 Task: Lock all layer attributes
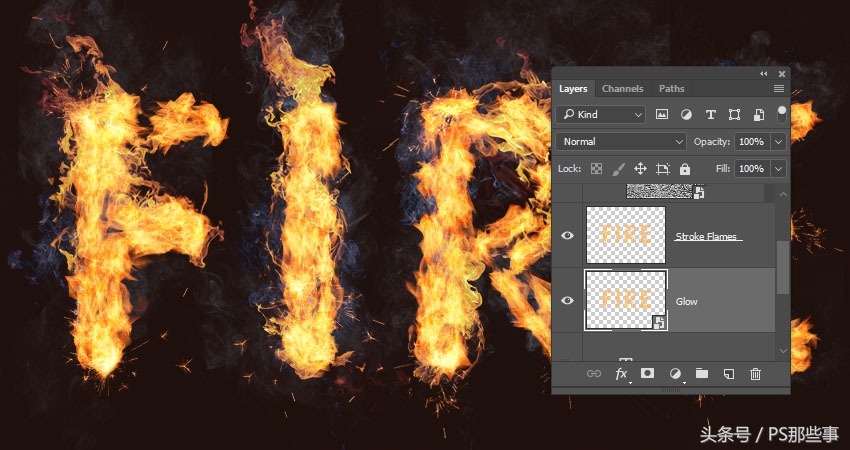coord(685,169)
